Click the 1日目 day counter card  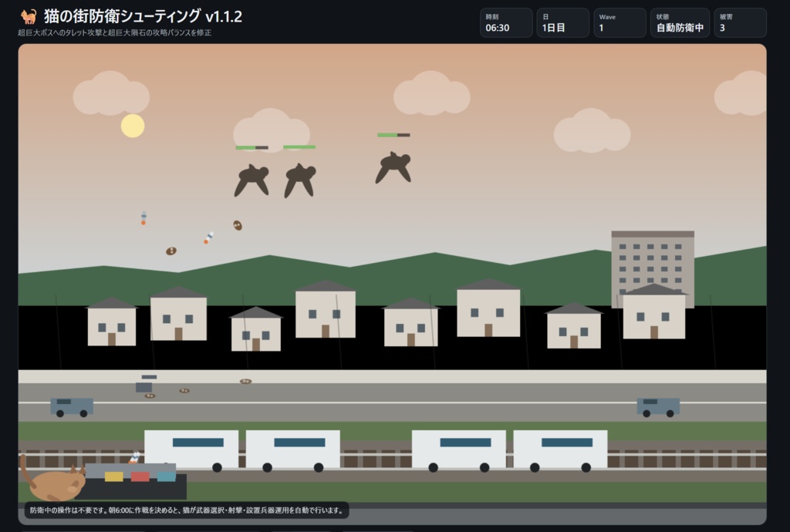[562, 22]
